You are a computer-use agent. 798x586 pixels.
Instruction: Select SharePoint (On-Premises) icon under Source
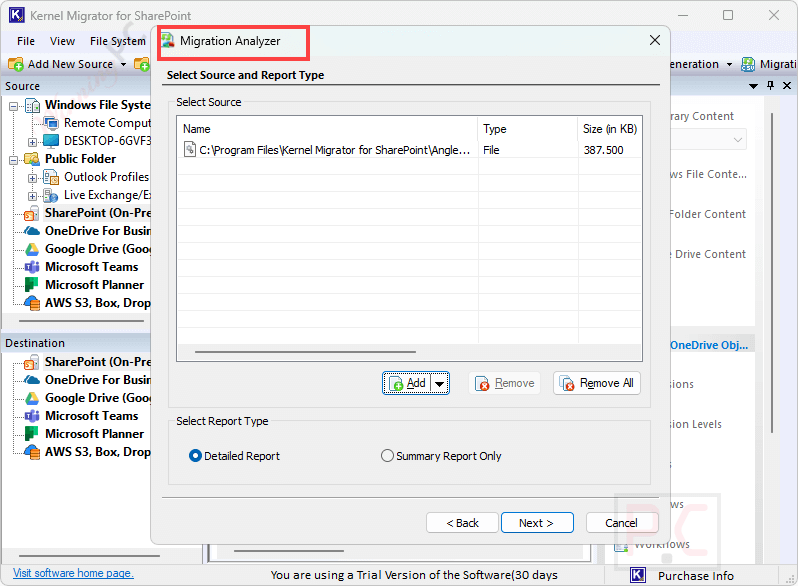[x=32, y=213]
